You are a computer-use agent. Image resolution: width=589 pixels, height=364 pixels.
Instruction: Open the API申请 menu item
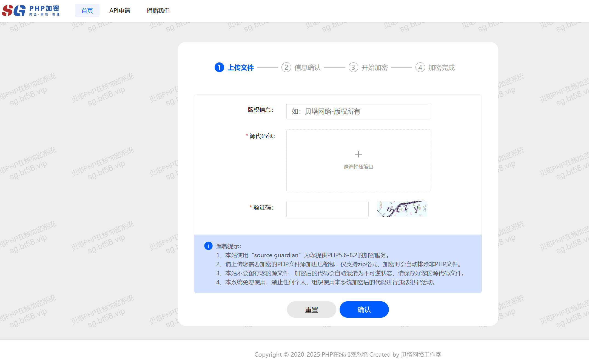coord(120,10)
